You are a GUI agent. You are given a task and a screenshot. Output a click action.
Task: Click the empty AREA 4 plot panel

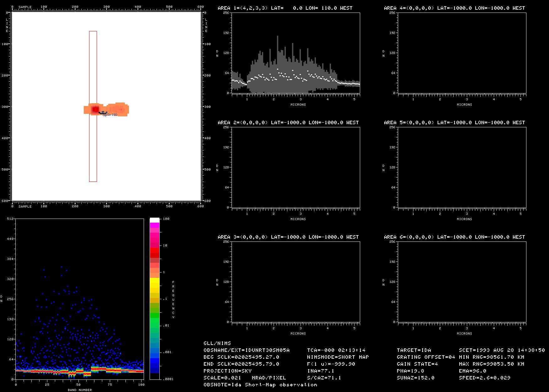[x=462, y=53]
